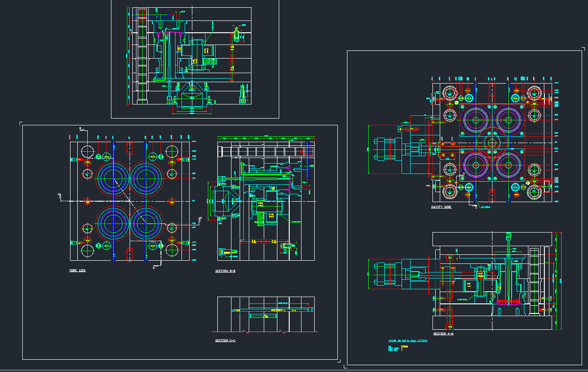Select central sprue circle in Cavity Side view
Viewport: 588px width, 372px height.
coord(492,142)
